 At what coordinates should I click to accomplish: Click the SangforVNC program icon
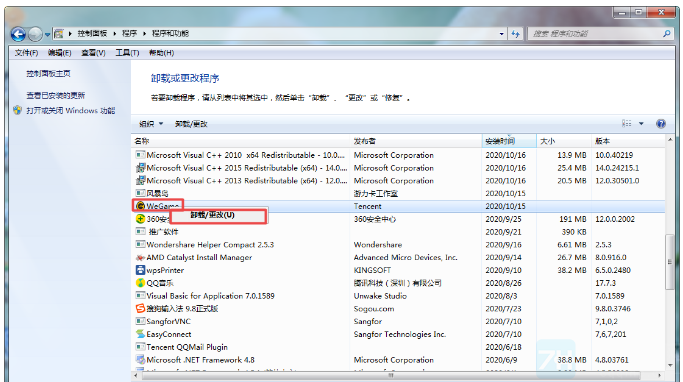tap(140, 321)
